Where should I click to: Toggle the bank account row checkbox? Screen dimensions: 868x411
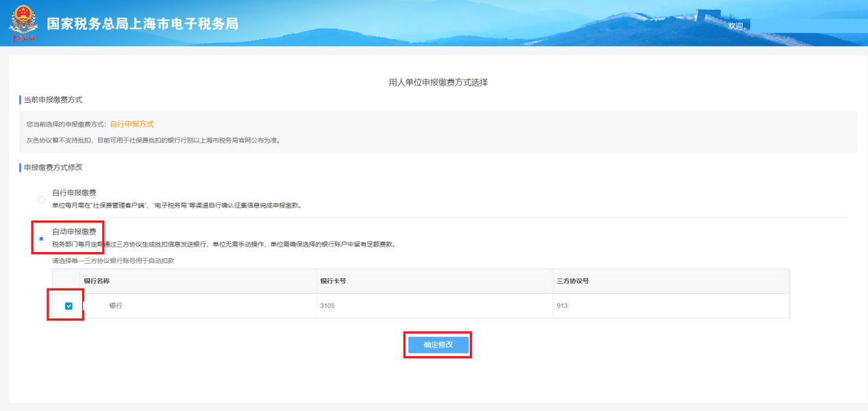pos(69,306)
